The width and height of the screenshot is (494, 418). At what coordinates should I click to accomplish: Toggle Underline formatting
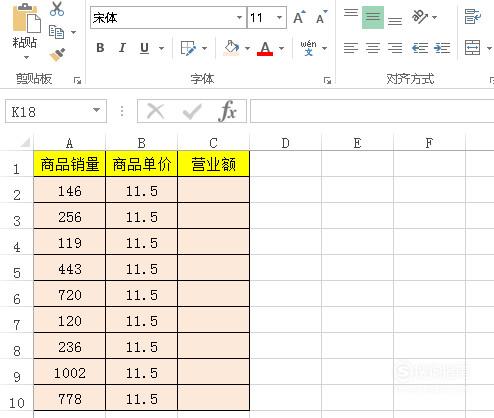coord(144,48)
